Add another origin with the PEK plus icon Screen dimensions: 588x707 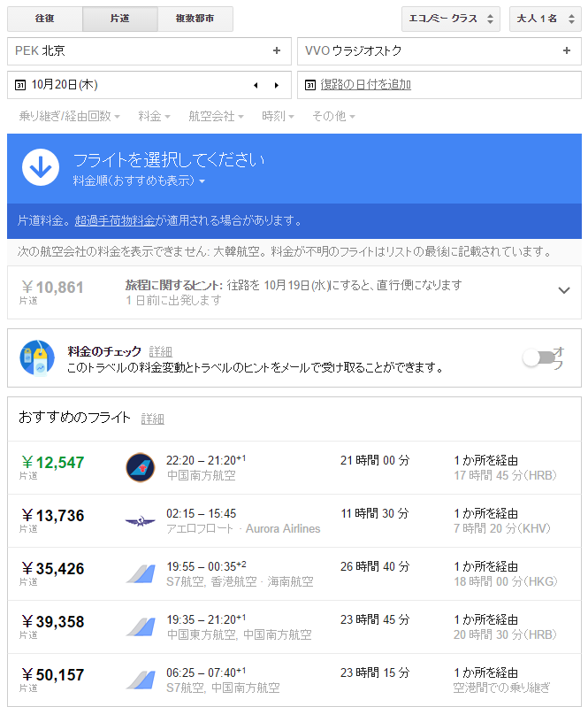pos(277,50)
